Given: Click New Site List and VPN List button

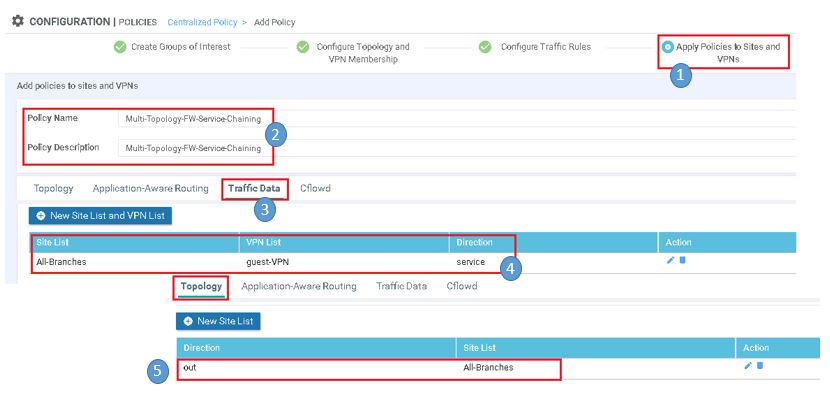Looking at the screenshot, I should tap(101, 216).
